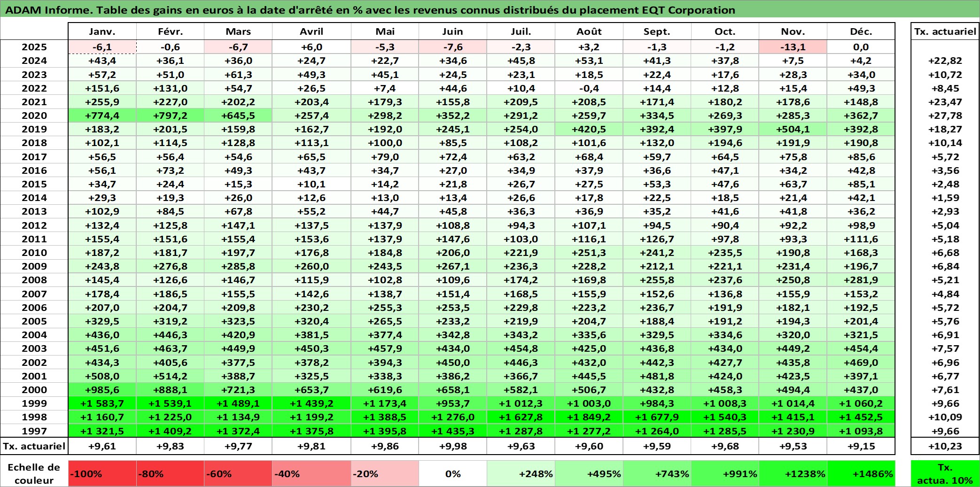980x487 pixels.
Task: Click the Tx. actuariel row label
Action: (x=34, y=446)
